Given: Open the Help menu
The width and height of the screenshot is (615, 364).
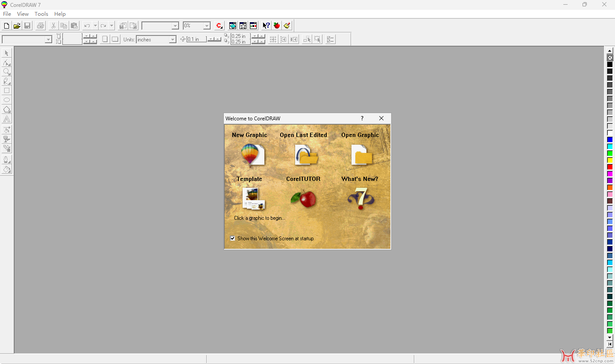Looking at the screenshot, I should pos(60,14).
